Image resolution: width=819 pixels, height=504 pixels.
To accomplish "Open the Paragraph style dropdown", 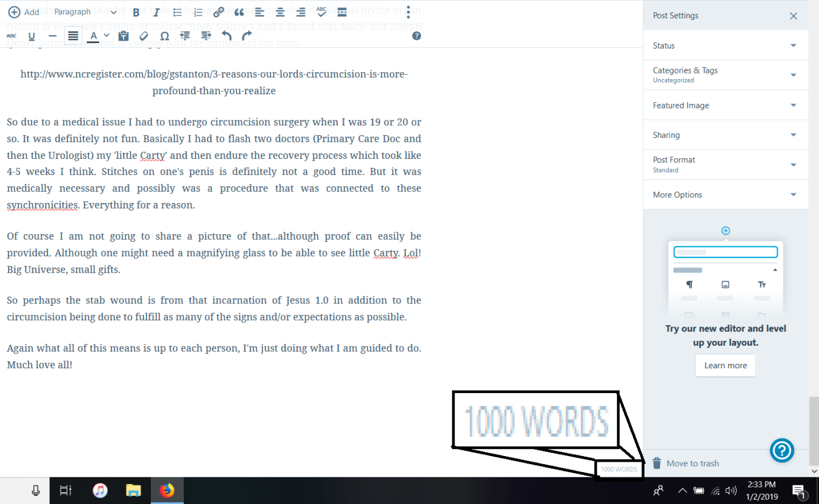I will (85, 12).
